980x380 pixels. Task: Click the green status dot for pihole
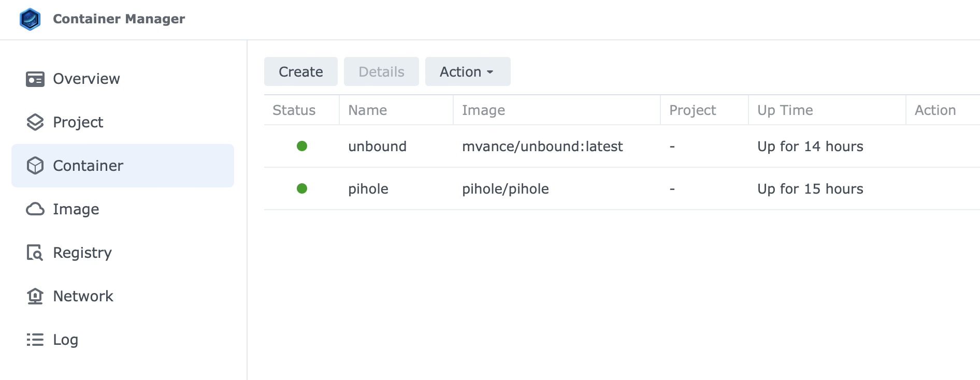[x=302, y=188]
